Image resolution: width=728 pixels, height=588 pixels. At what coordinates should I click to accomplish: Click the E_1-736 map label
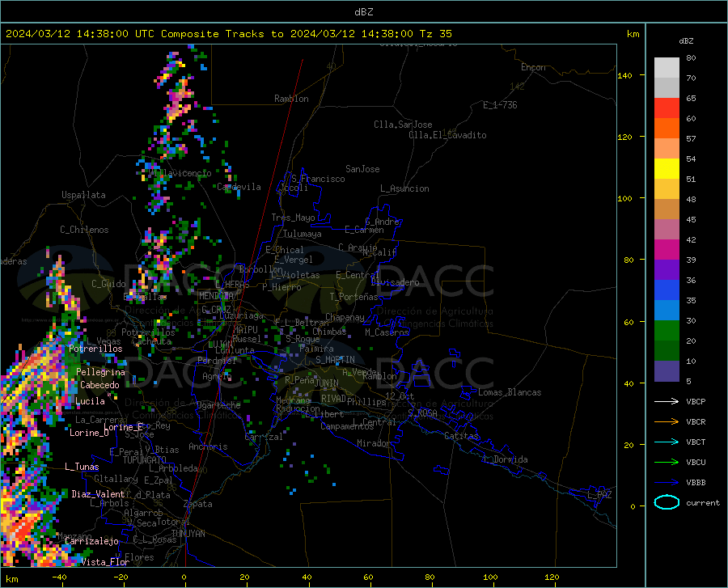pos(500,105)
